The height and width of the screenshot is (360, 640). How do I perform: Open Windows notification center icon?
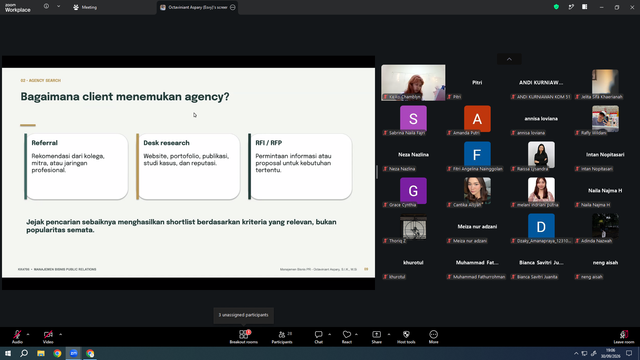(x=629, y=353)
